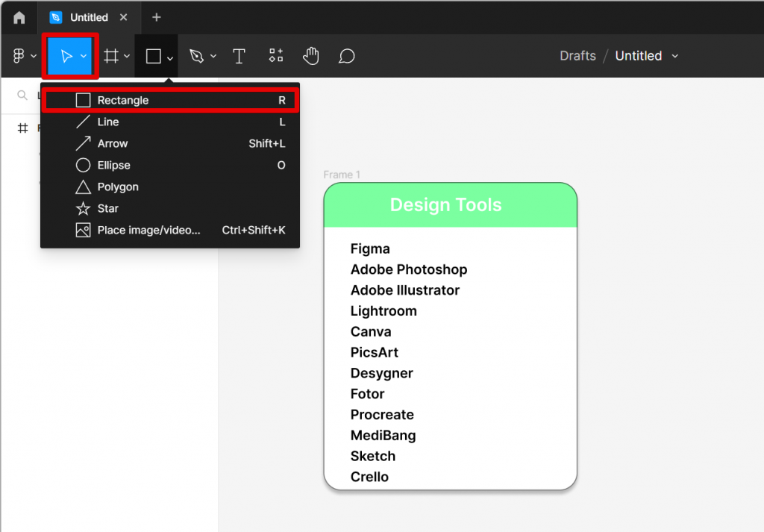Open Drafts from the breadcrumb

[577, 55]
